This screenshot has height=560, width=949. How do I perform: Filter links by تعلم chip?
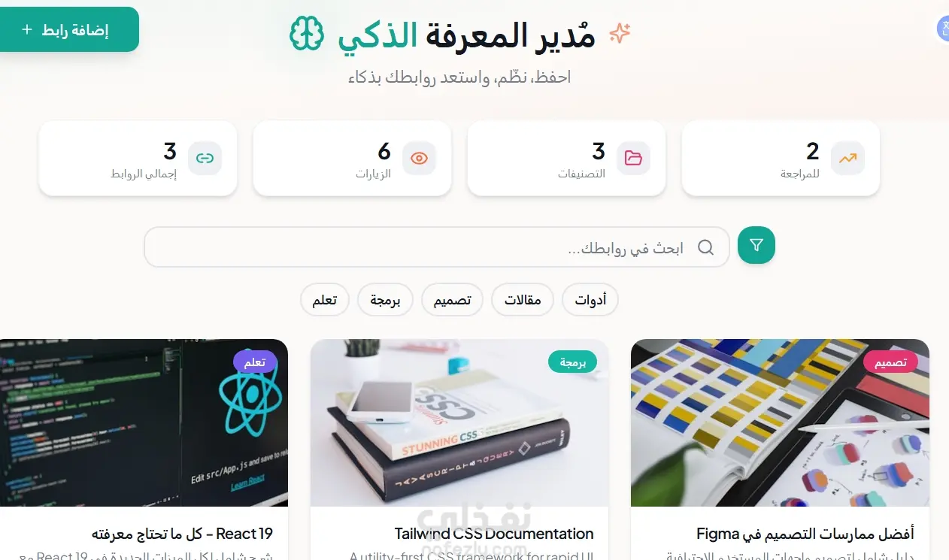(x=324, y=300)
